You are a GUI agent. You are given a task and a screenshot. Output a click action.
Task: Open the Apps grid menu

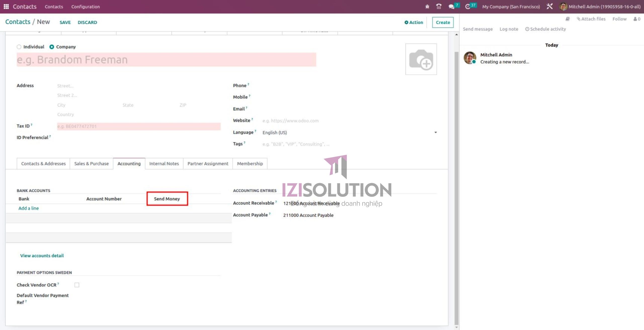[6, 7]
